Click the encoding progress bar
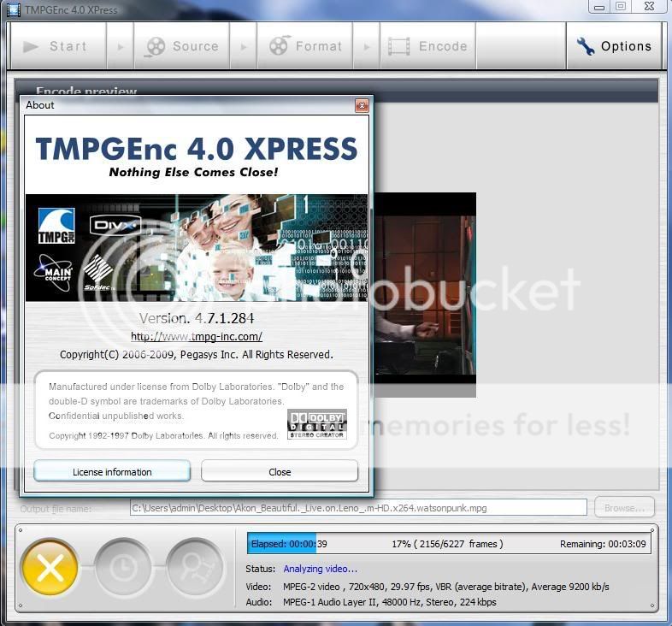 (x=449, y=544)
